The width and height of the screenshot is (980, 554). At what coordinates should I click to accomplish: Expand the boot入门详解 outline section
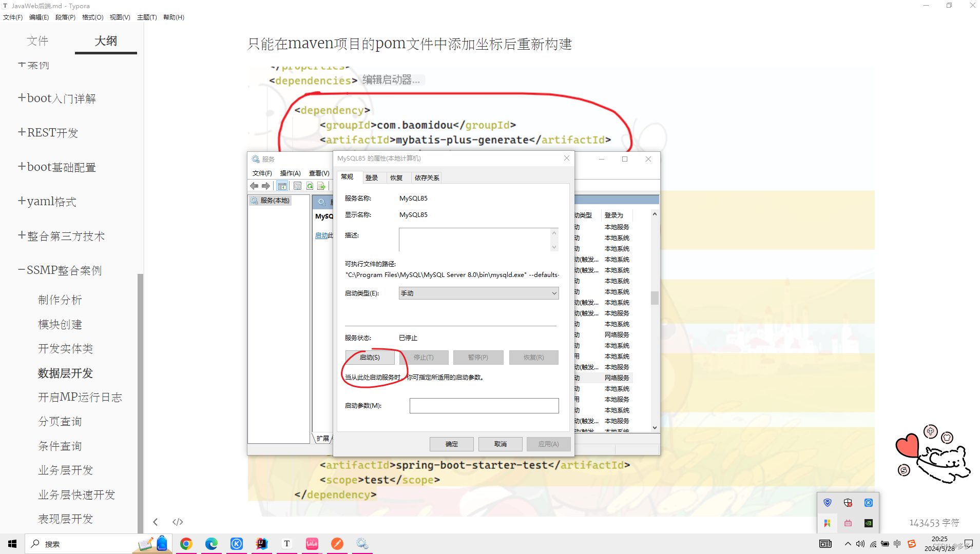click(x=21, y=98)
